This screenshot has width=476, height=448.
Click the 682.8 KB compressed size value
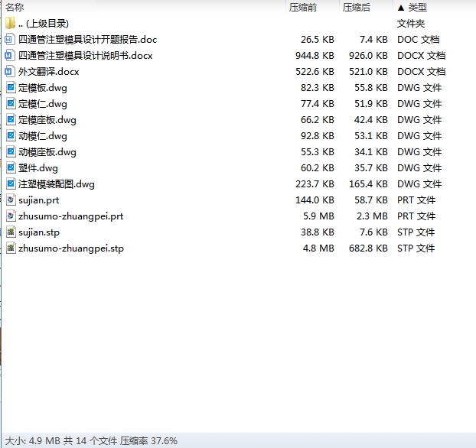pyautogui.click(x=368, y=248)
